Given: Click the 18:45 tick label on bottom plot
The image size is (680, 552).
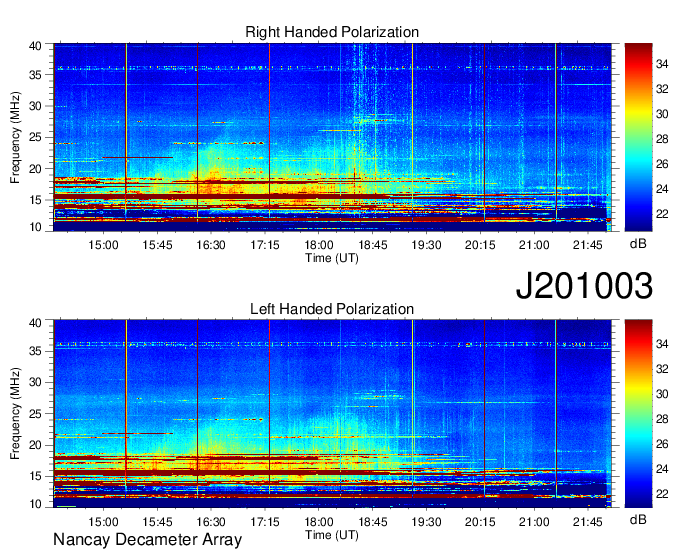Looking at the screenshot, I should [x=373, y=522].
